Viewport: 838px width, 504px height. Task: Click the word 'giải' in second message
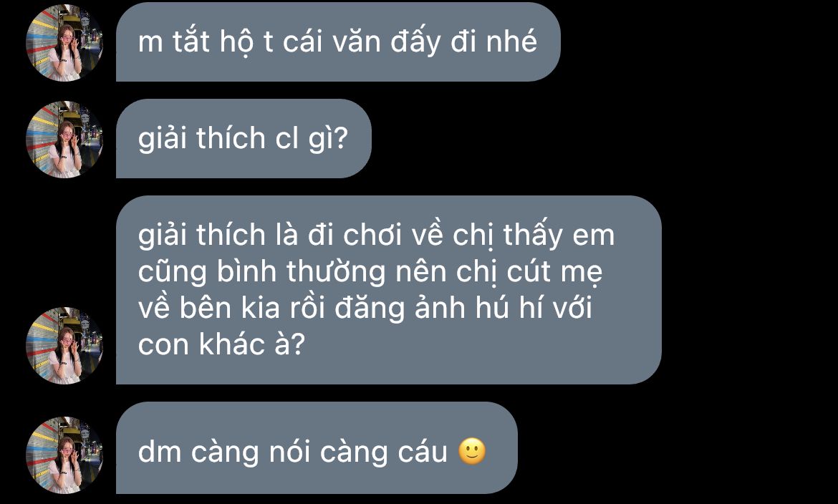click(163, 138)
